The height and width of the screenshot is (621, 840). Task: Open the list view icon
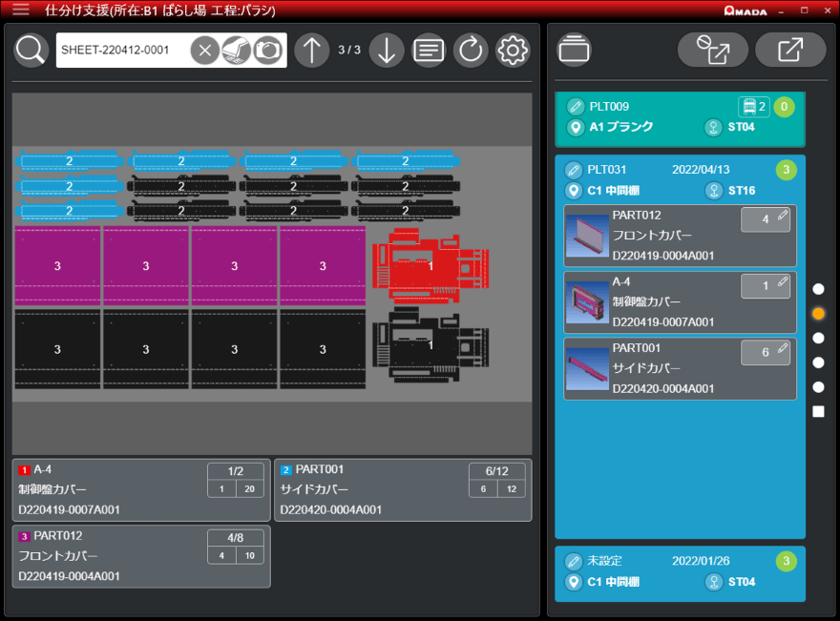pyautogui.click(x=429, y=50)
